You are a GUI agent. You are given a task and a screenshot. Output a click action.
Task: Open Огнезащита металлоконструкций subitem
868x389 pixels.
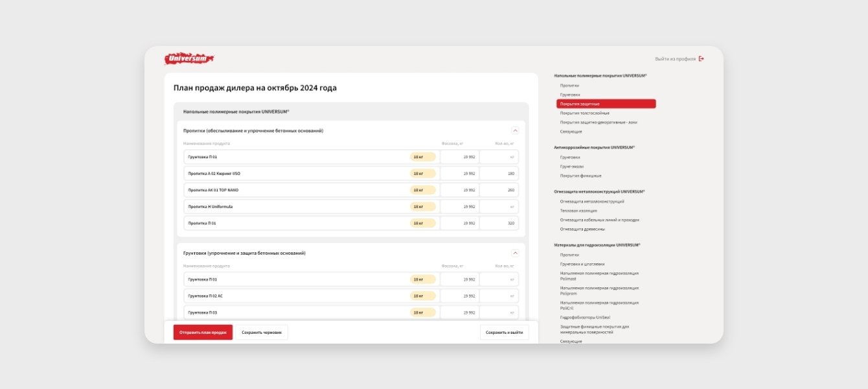coord(592,201)
